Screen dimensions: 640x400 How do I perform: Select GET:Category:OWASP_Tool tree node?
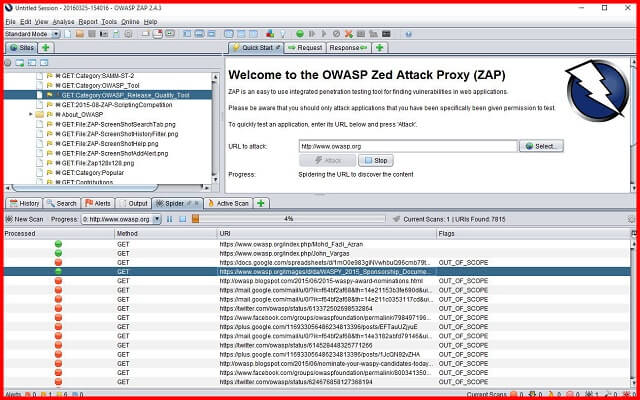coord(100,85)
